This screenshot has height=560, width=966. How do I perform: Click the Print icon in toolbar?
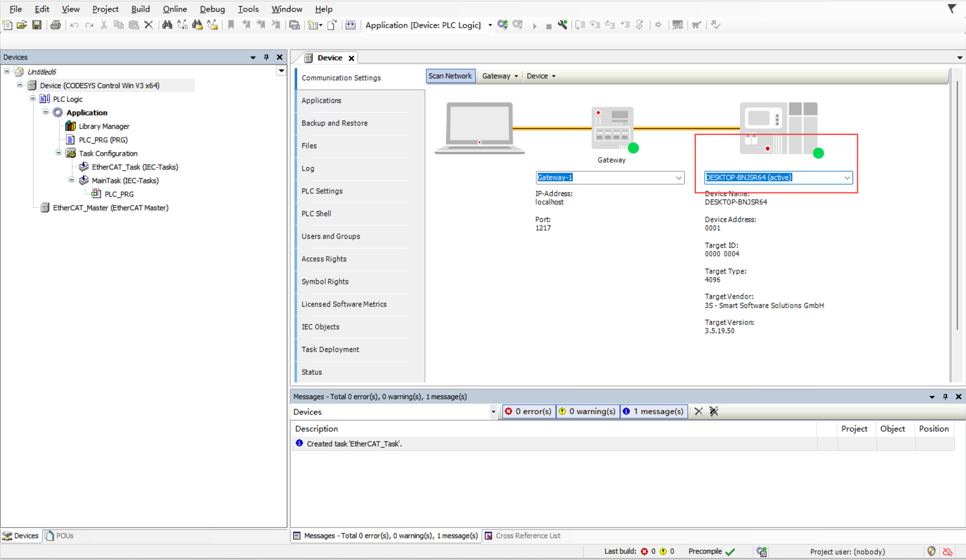click(x=55, y=25)
